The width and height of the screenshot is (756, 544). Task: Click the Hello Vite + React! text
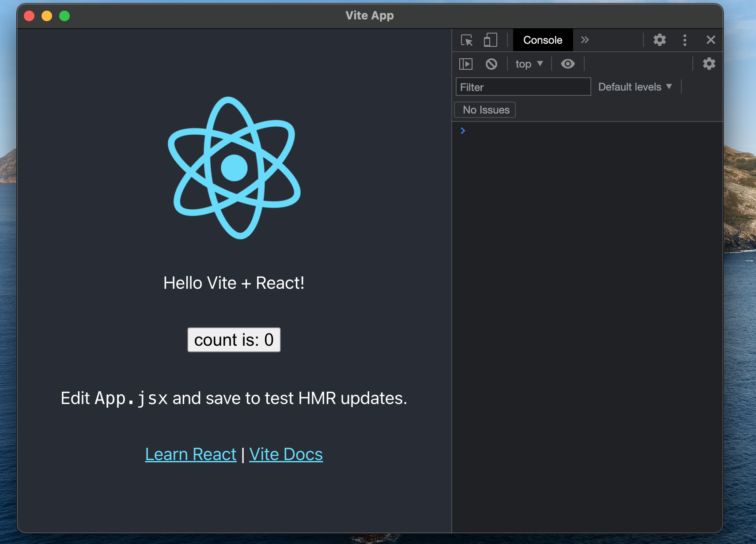(x=234, y=283)
